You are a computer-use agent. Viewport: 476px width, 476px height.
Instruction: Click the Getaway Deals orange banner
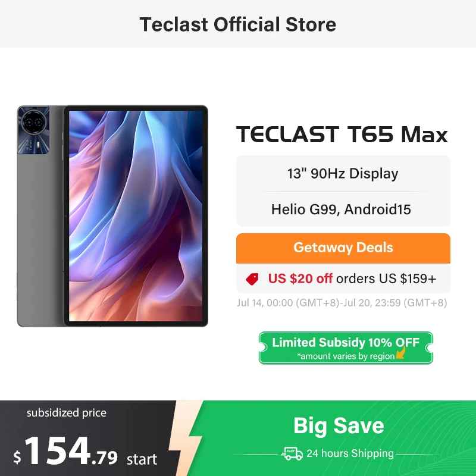(x=343, y=248)
